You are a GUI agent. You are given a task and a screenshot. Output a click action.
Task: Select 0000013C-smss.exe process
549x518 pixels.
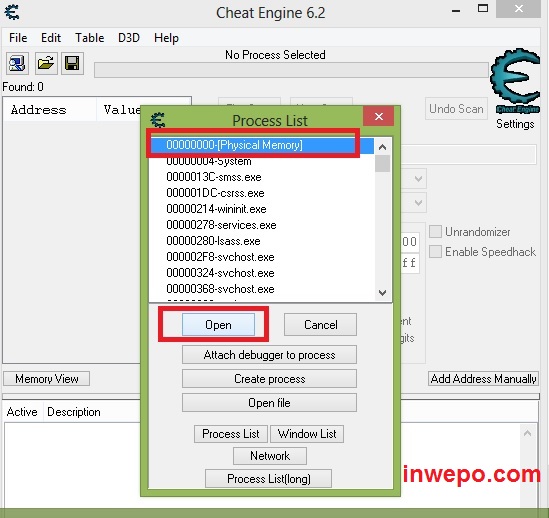[262, 177]
